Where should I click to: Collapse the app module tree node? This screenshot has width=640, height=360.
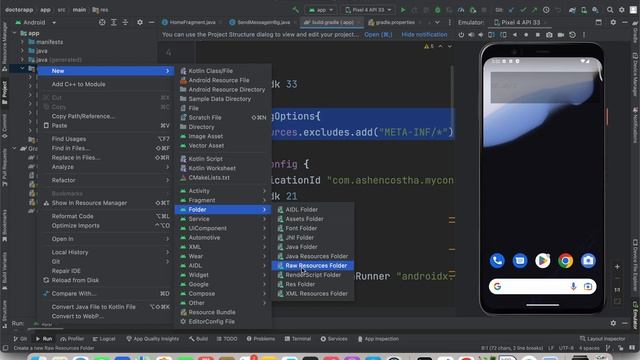click(15, 33)
